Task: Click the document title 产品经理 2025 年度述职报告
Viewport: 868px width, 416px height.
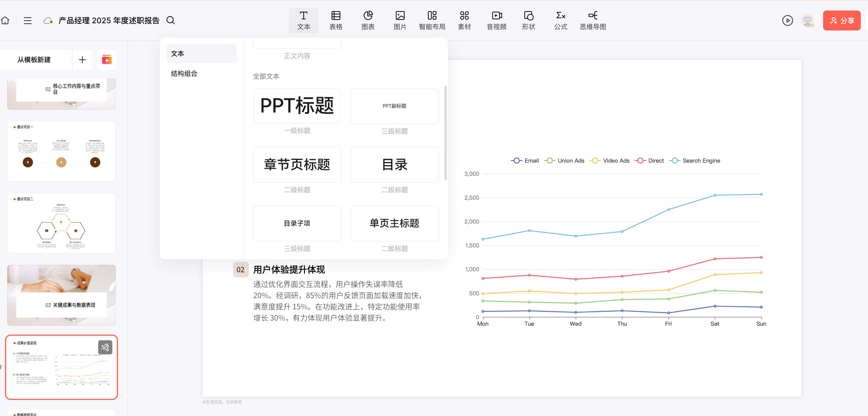Action: [109, 20]
